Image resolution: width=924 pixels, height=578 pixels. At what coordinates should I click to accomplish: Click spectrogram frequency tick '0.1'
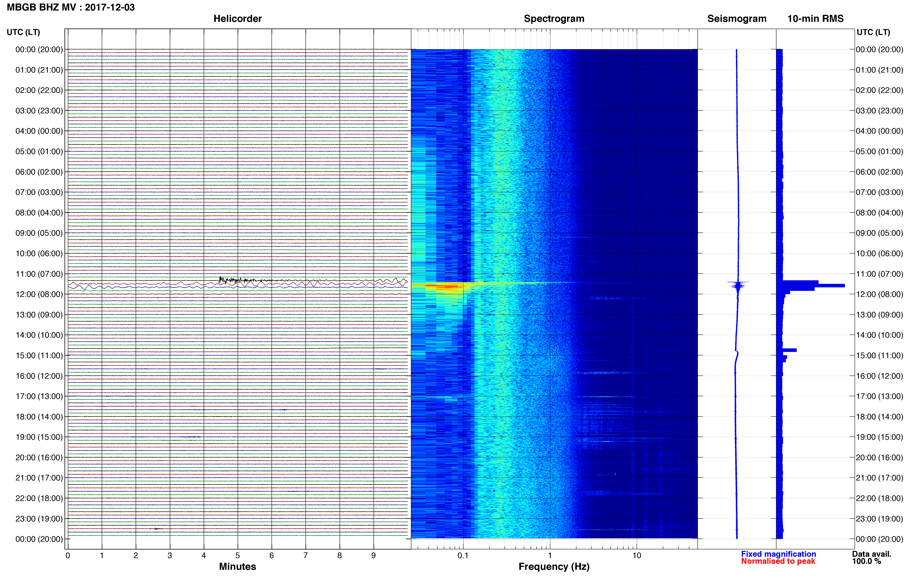click(463, 555)
